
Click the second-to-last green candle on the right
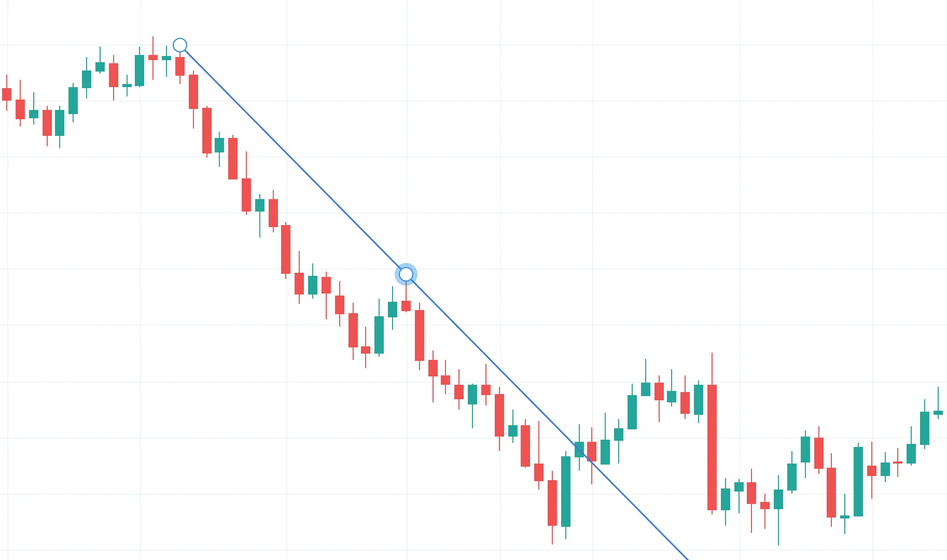coord(925,428)
